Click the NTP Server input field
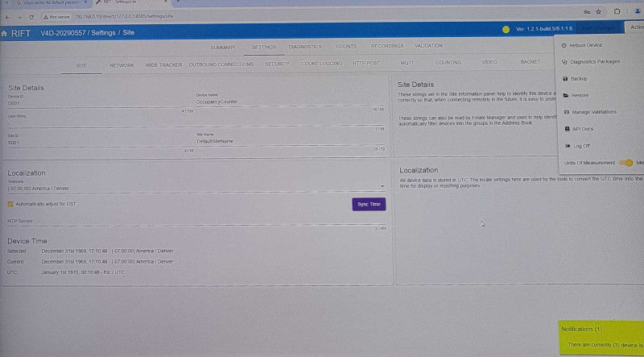 point(196,221)
